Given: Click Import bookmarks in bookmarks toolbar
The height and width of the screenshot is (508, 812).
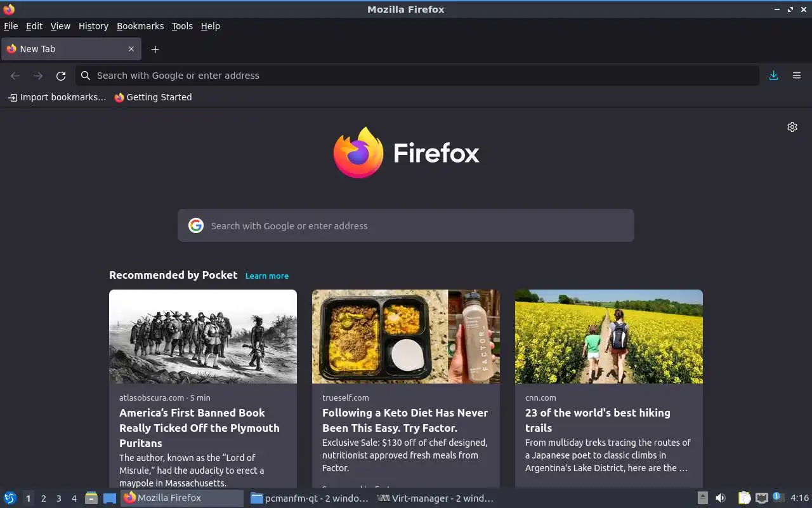Looking at the screenshot, I should [x=57, y=97].
